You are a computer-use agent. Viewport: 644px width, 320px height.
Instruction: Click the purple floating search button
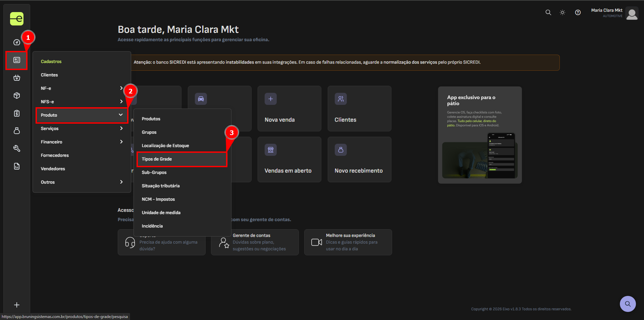point(628,304)
